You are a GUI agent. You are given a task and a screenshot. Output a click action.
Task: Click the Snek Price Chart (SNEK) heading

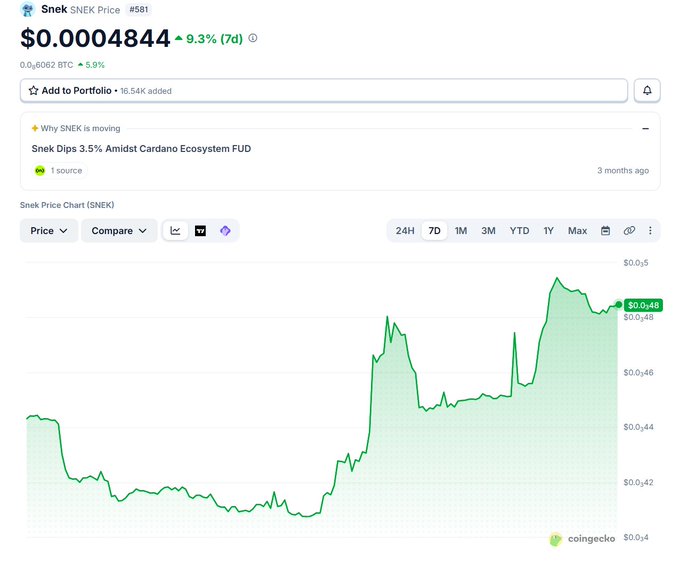coord(67,205)
